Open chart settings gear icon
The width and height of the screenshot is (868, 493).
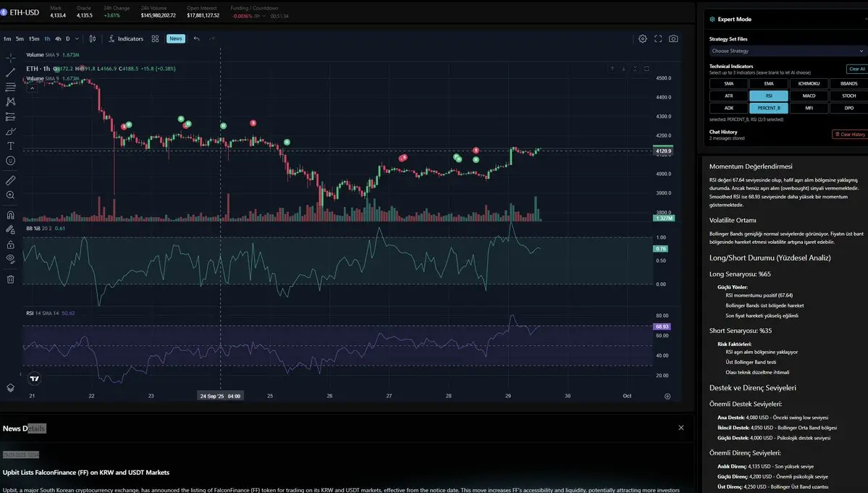click(642, 39)
